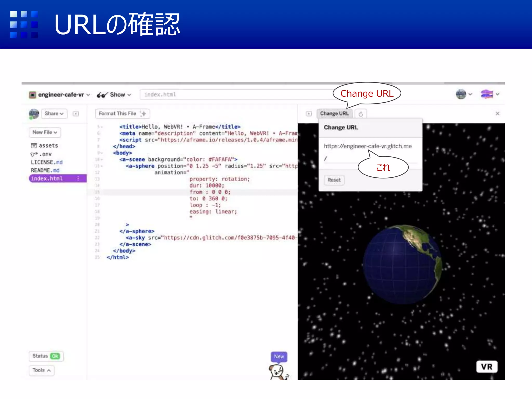
Task: Collapse code fold arrow at body line 9
Action: (102, 153)
